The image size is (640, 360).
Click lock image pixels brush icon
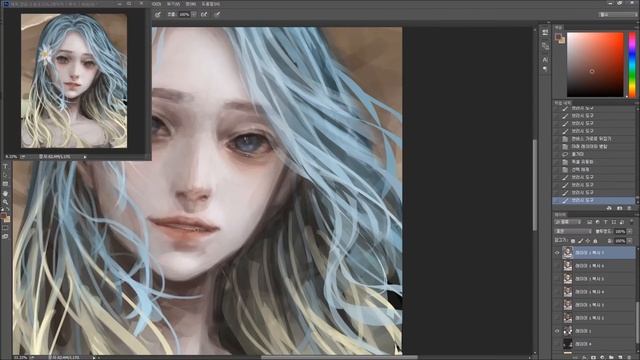pyautogui.click(x=580, y=241)
